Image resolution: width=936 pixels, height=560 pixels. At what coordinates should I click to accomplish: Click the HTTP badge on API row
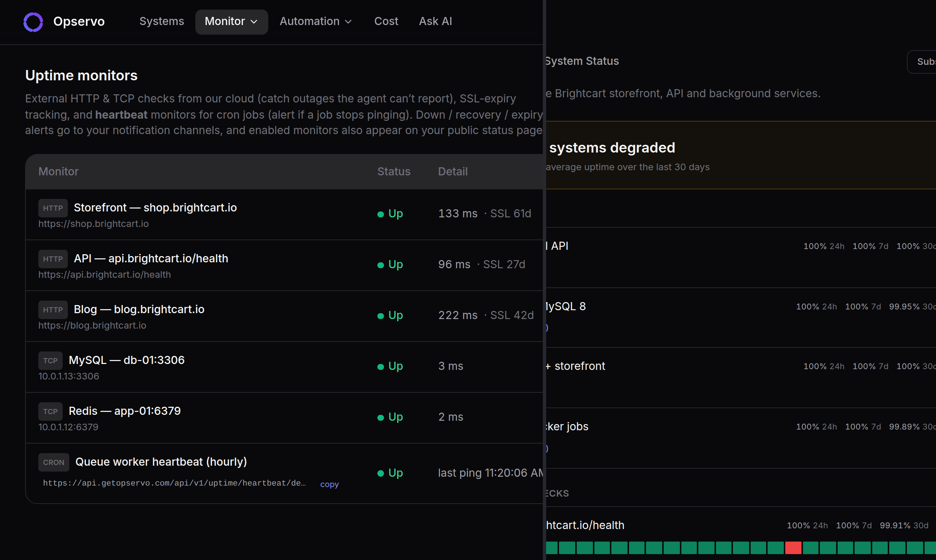pos(53,259)
